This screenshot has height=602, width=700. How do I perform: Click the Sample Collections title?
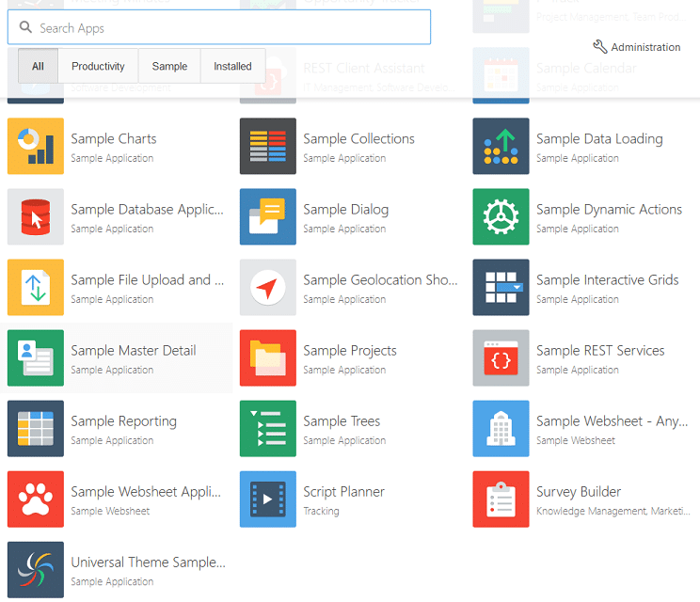click(358, 139)
